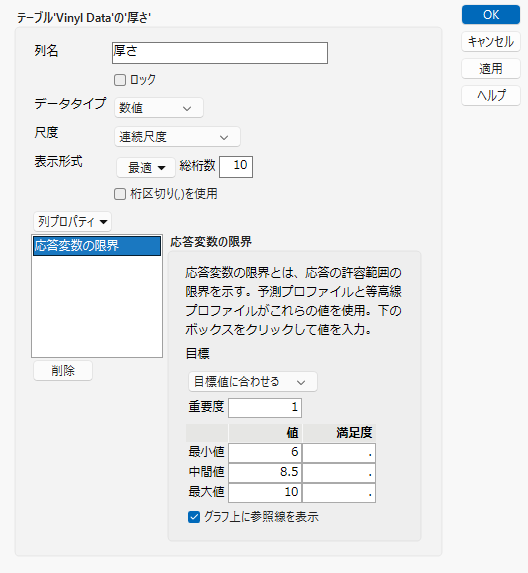Select 応答変数の限界 in the property list
Screen dimensions: 528x573
pyautogui.click(x=97, y=246)
